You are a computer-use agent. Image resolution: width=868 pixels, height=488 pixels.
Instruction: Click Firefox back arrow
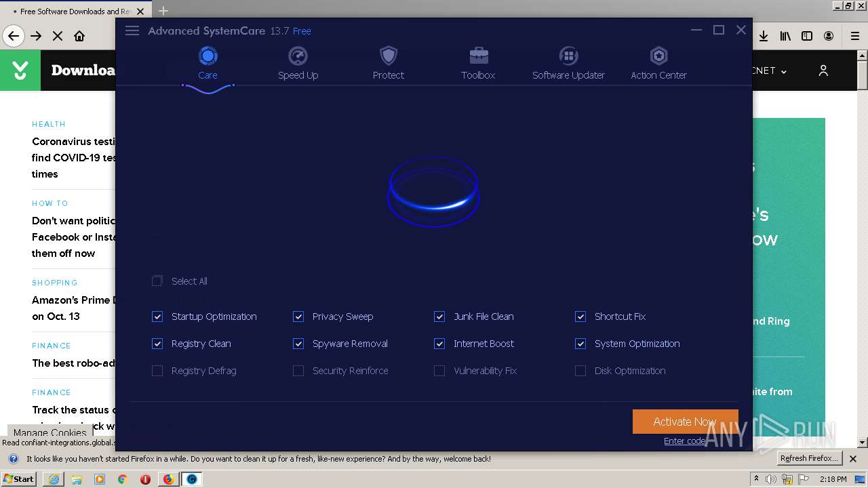point(14,36)
